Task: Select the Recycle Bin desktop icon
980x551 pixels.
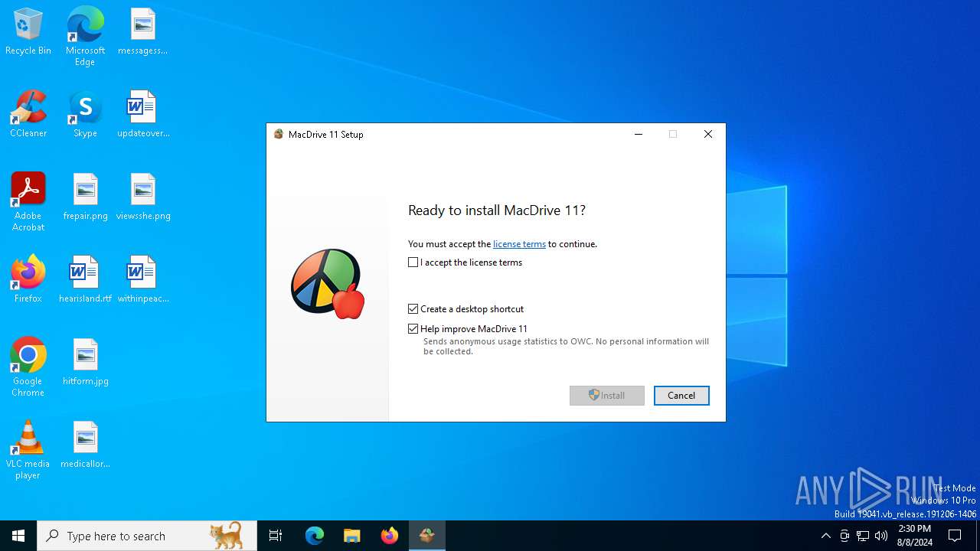Action: tap(28, 32)
